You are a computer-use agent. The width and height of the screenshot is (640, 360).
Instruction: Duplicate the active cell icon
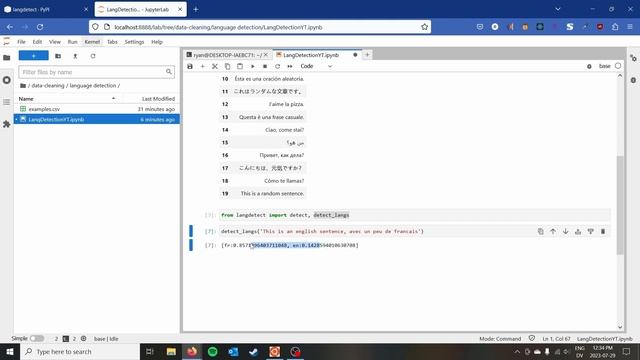pos(540,231)
